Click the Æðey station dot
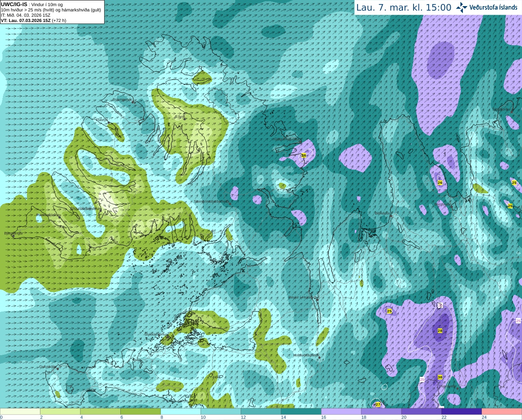The height and width of the screenshot is (420, 522). pyautogui.click(x=185, y=119)
